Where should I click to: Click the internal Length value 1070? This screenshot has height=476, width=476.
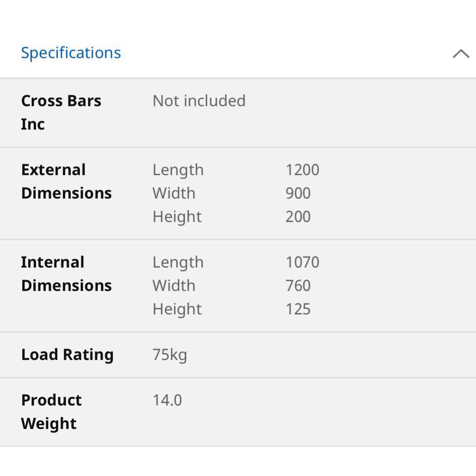302,262
